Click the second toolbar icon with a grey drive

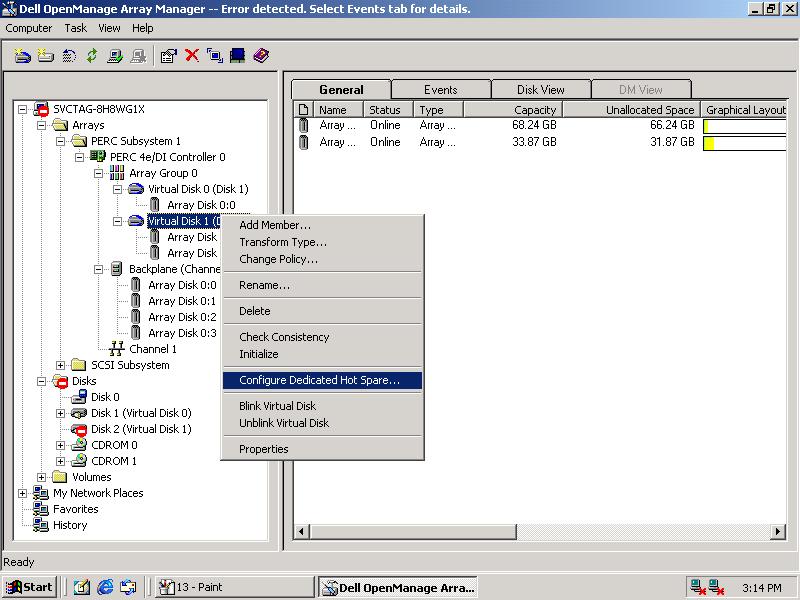pos(45,56)
